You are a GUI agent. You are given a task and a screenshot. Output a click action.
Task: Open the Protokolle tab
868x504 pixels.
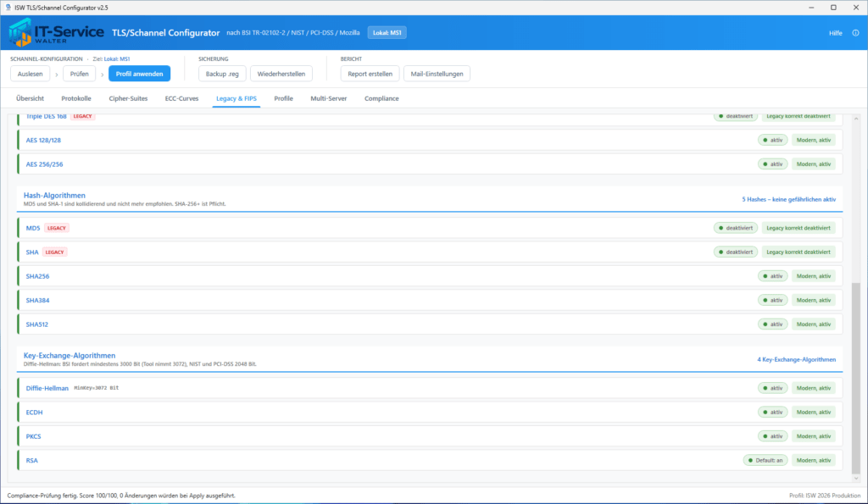[75, 98]
